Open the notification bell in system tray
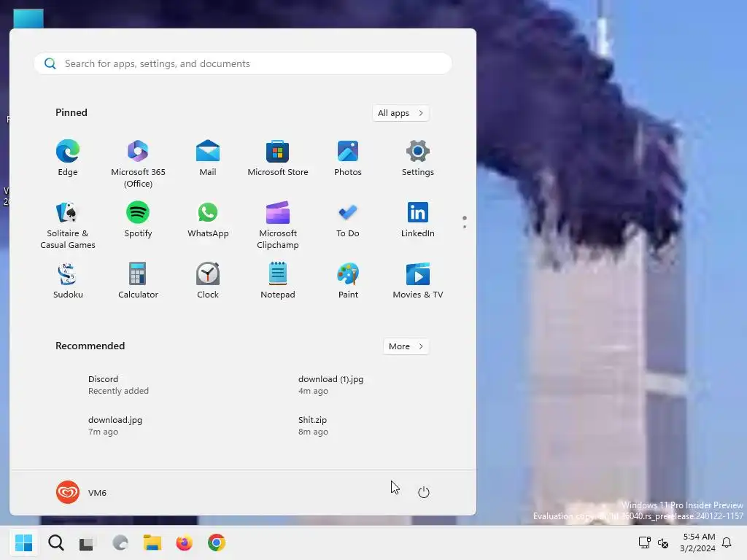The width and height of the screenshot is (747, 560). (x=727, y=542)
